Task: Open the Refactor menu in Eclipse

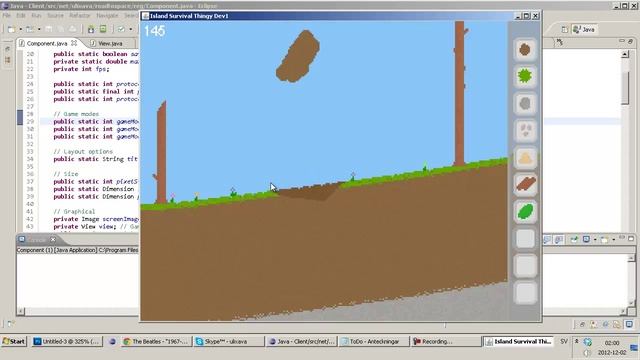Action: [80, 16]
